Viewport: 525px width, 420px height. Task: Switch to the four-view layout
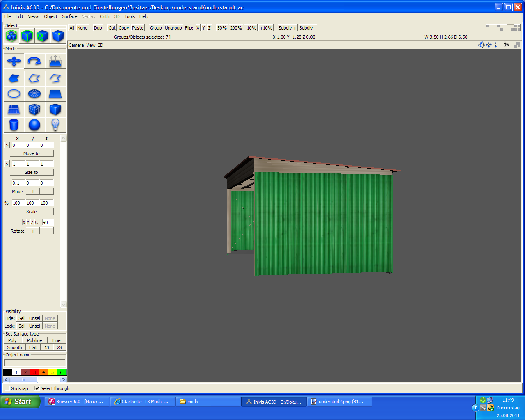517,27
